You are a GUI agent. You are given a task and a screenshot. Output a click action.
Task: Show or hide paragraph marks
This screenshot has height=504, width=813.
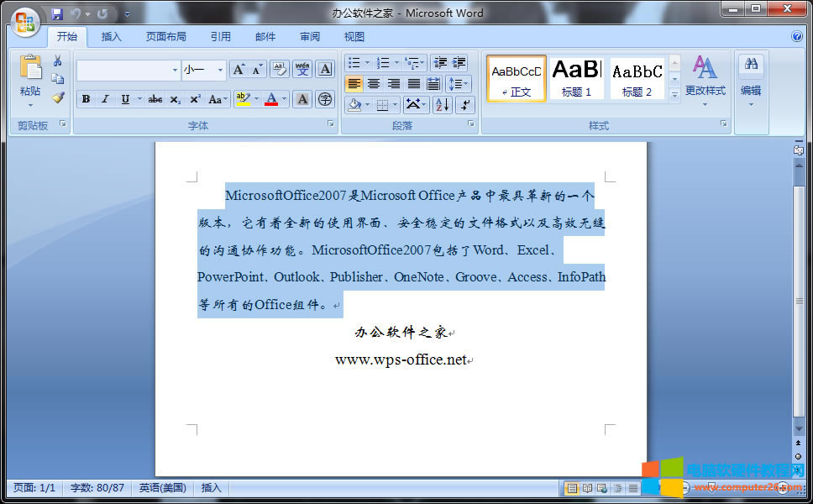[x=465, y=105]
